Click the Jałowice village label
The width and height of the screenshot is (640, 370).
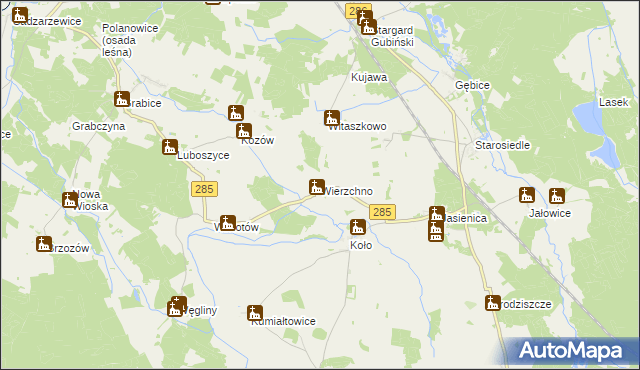[550, 213]
